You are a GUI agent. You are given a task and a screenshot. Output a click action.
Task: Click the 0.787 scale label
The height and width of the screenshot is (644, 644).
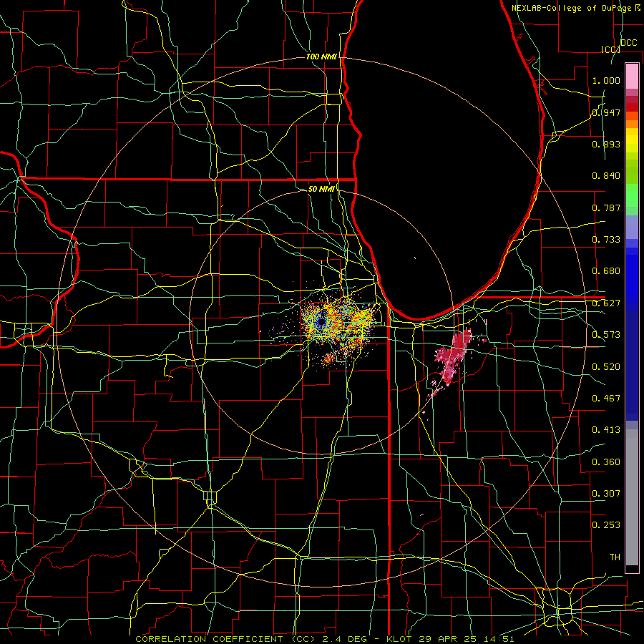tap(606, 208)
